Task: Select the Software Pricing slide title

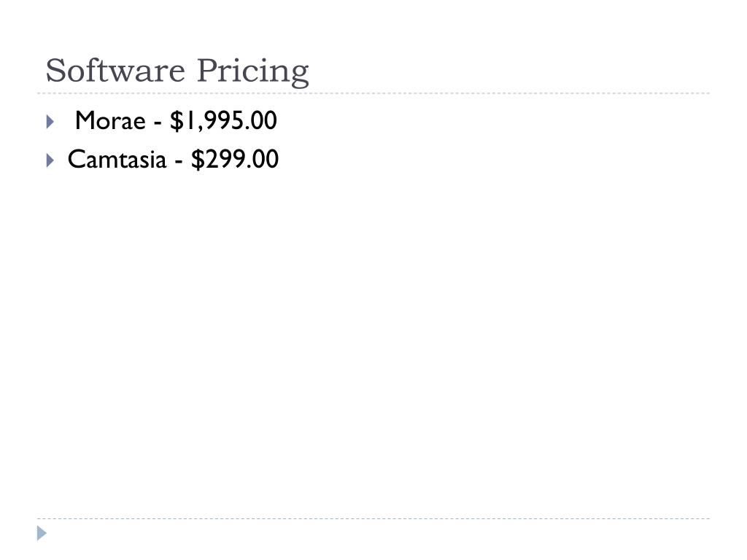Action: pos(177,71)
